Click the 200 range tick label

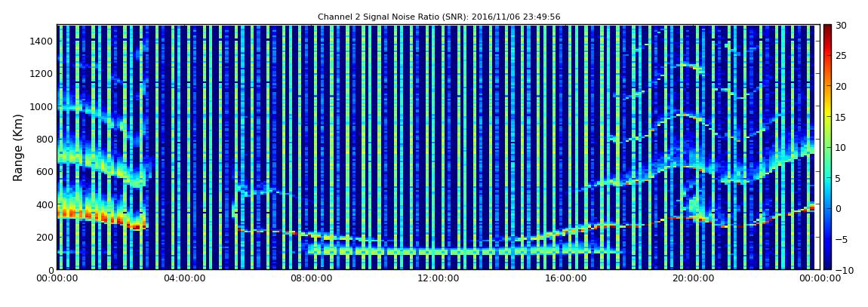pyautogui.click(x=45, y=238)
